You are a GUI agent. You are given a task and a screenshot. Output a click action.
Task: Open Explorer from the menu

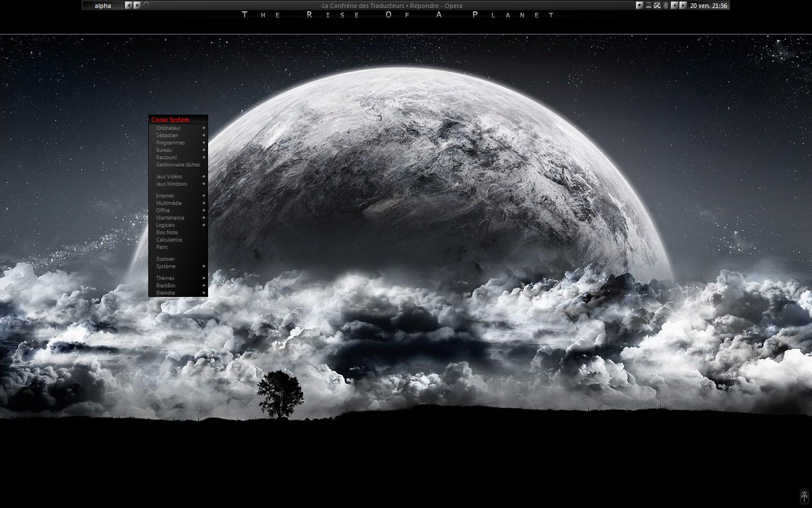coord(178,259)
